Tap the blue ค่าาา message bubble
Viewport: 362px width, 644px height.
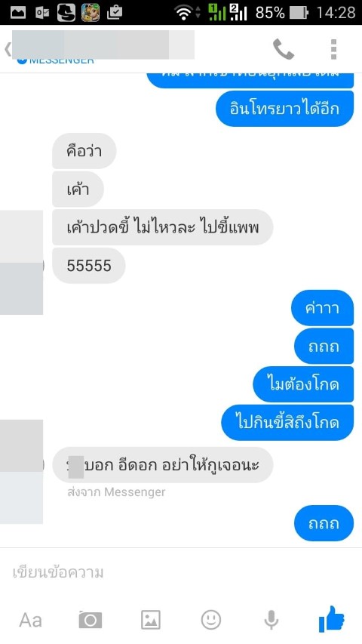pos(322,308)
